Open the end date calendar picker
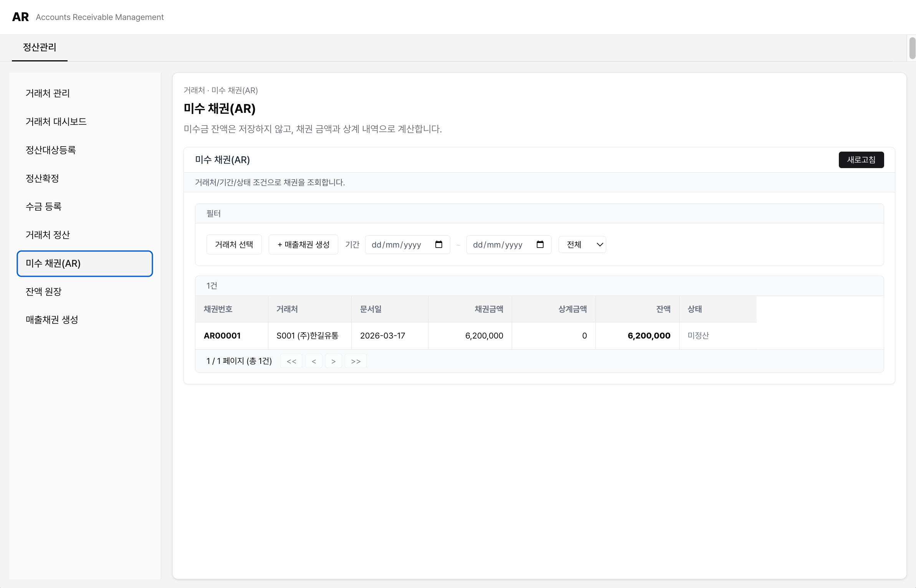916x588 pixels. (540, 244)
